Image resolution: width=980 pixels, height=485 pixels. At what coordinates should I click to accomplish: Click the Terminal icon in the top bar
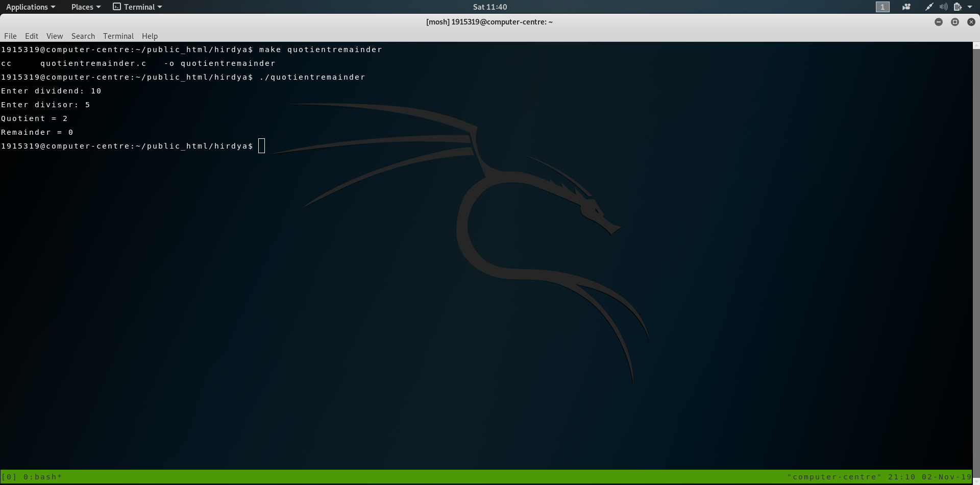117,7
